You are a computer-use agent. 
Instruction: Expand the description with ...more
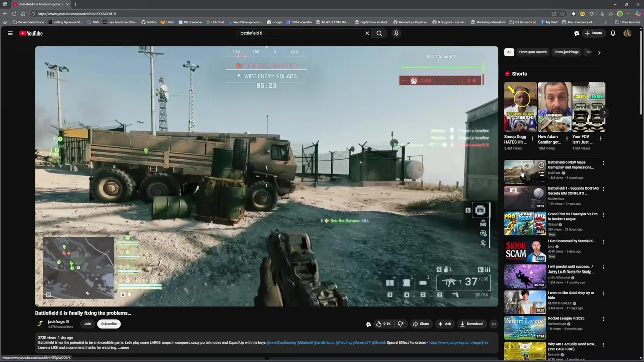(x=124, y=347)
